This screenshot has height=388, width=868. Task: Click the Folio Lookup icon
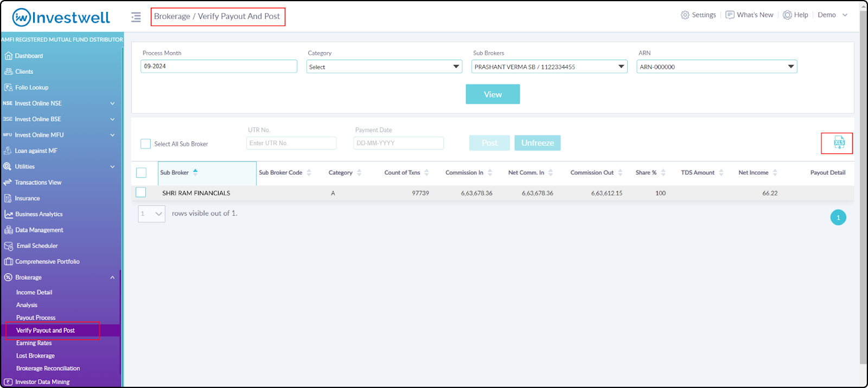9,87
